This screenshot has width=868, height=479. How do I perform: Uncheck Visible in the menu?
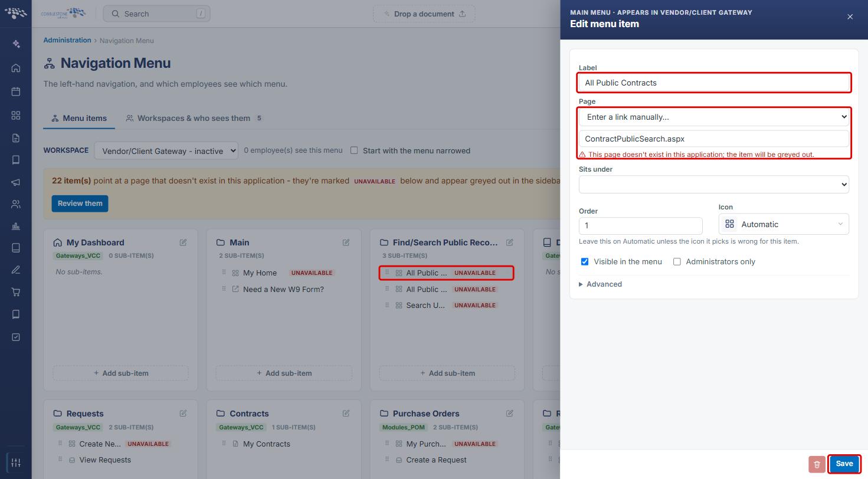(585, 261)
